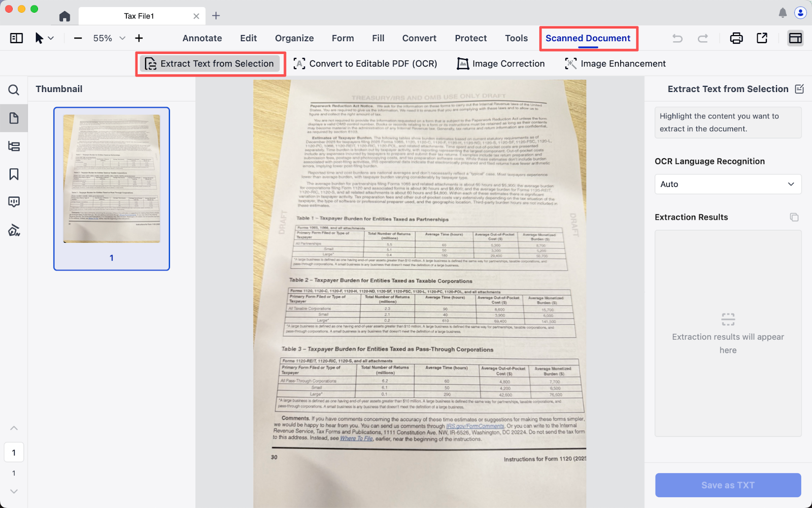
Task: Open the OCR language Auto dropdown
Action: point(728,184)
